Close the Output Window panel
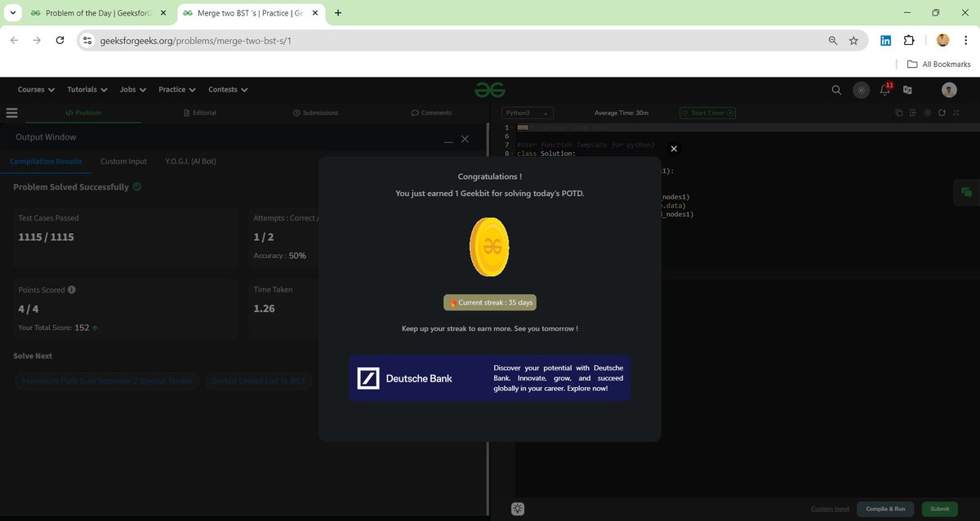This screenshot has width=980, height=521. [465, 139]
